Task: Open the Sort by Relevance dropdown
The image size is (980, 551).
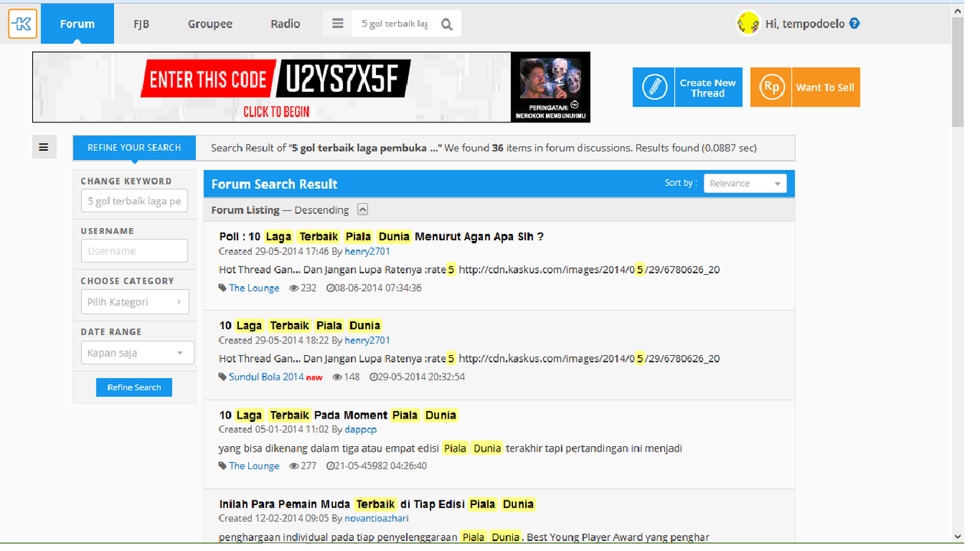Action: point(745,184)
